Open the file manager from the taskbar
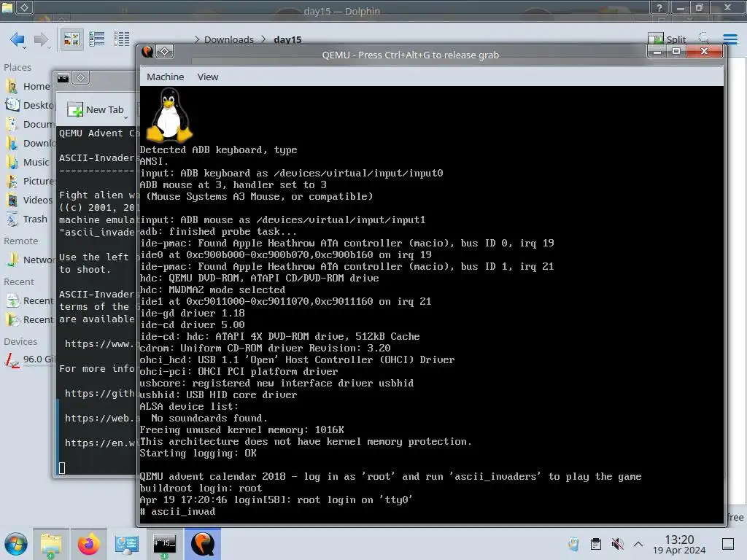The height and width of the screenshot is (560, 747). click(51, 544)
